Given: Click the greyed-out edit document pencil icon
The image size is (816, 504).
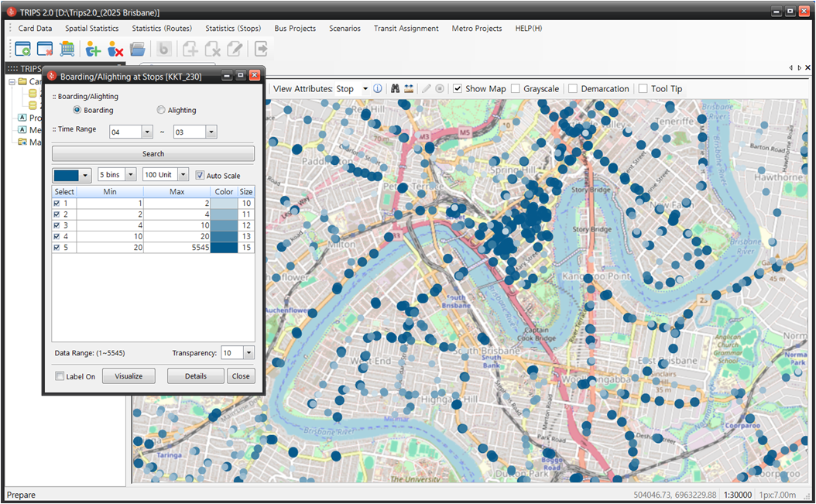Looking at the screenshot, I should coord(235,49).
